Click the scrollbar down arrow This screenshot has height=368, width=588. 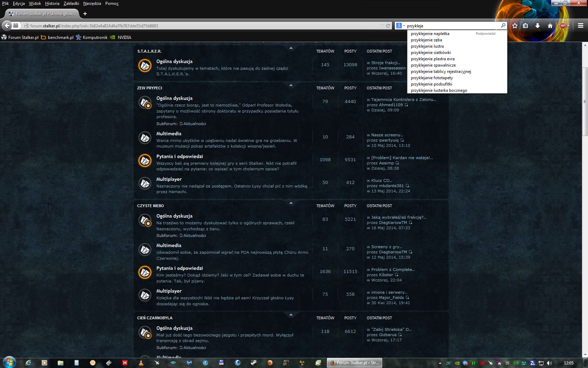click(x=585, y=355)
